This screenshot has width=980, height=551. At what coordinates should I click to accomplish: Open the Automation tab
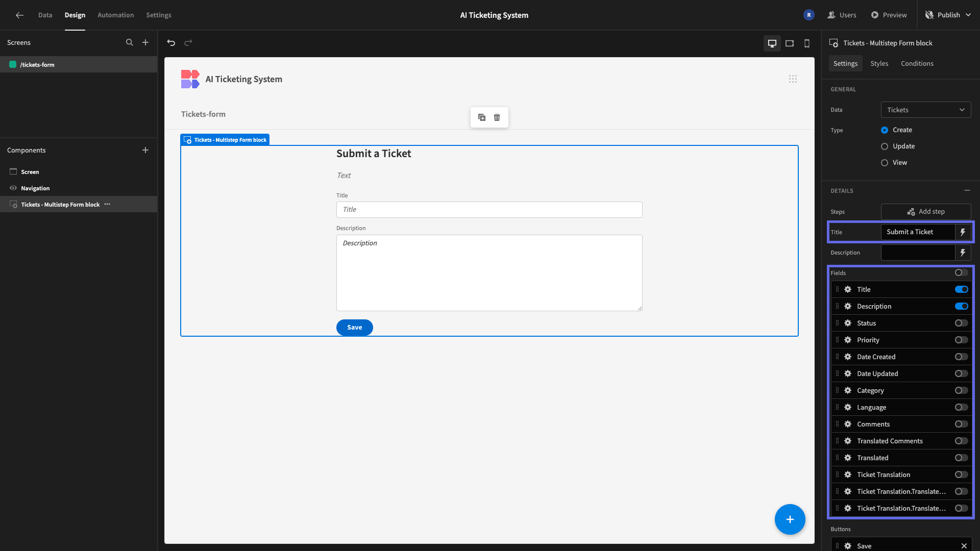[115, 15]
